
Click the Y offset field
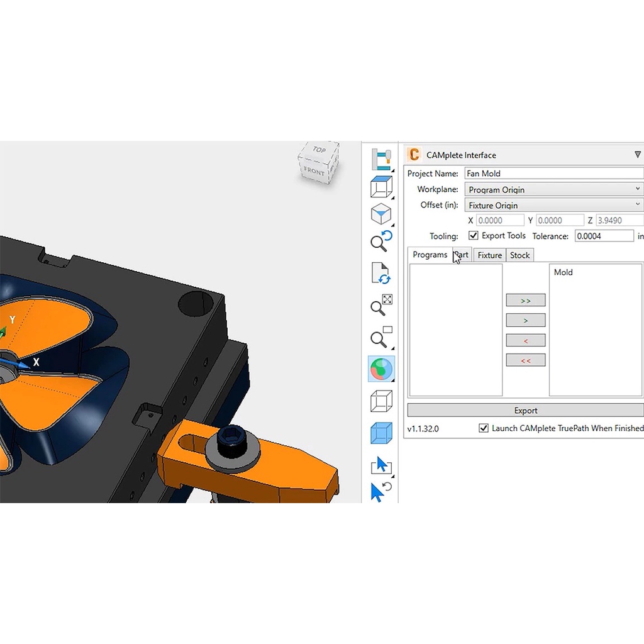click(x=560, y=220)
